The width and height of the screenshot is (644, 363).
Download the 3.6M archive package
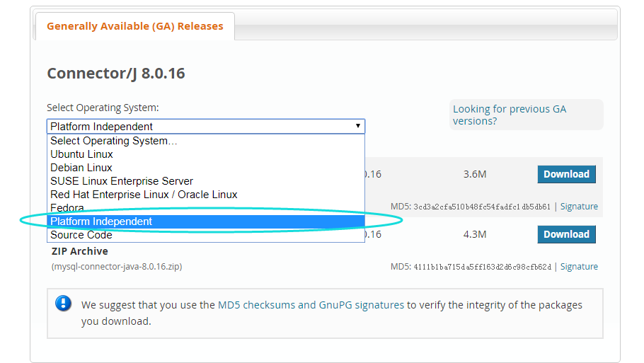(566, 174)
